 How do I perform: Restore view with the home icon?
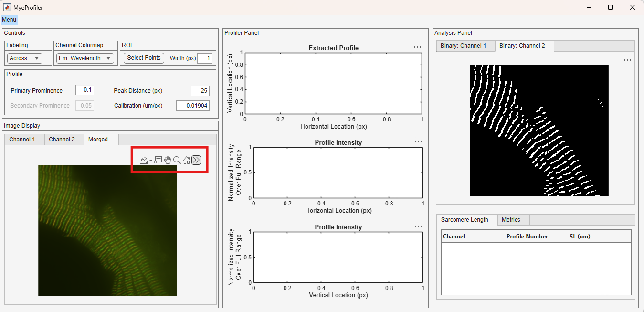[187, 160]
